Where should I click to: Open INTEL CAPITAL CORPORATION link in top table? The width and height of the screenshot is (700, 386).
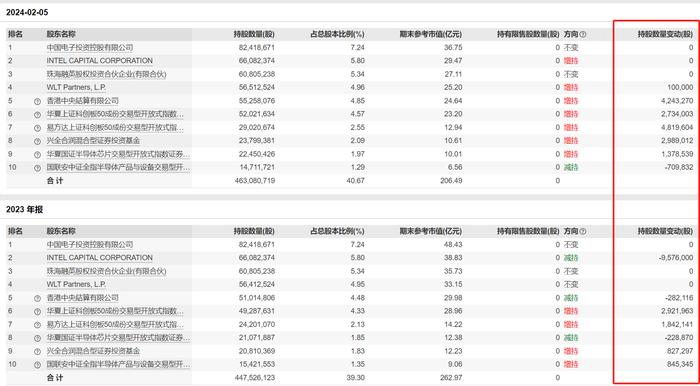[x=100, y=61]
